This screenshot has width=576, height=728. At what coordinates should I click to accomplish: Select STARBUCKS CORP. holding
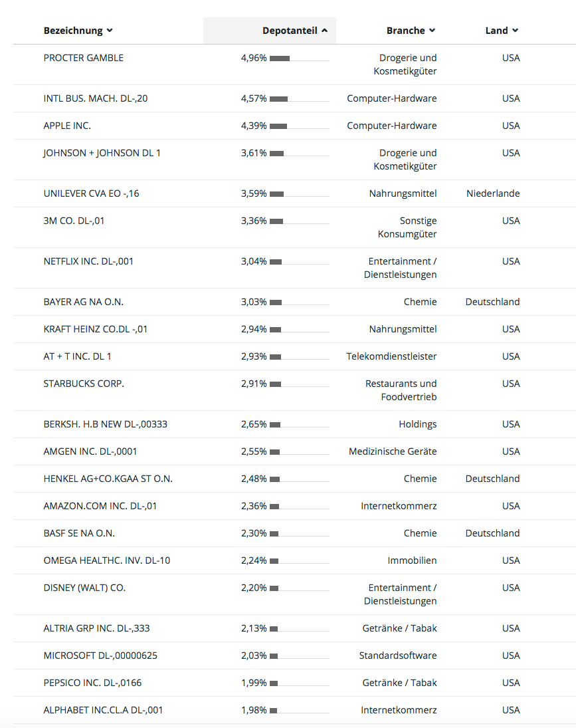84,384
